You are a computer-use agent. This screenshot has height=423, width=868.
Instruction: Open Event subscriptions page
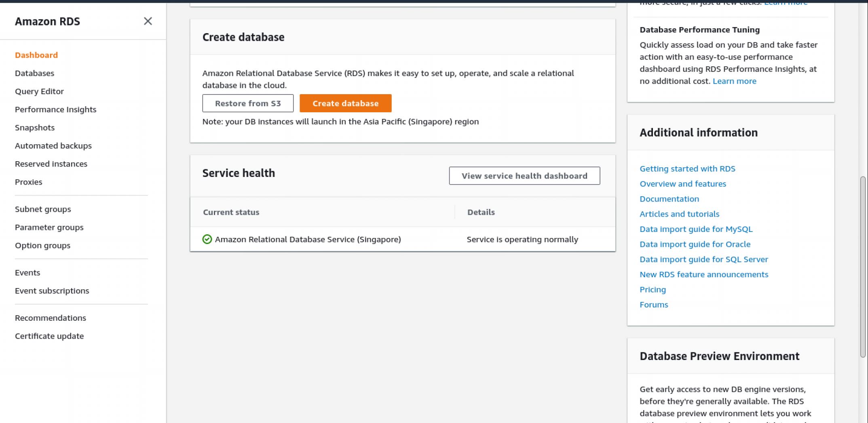52,291
